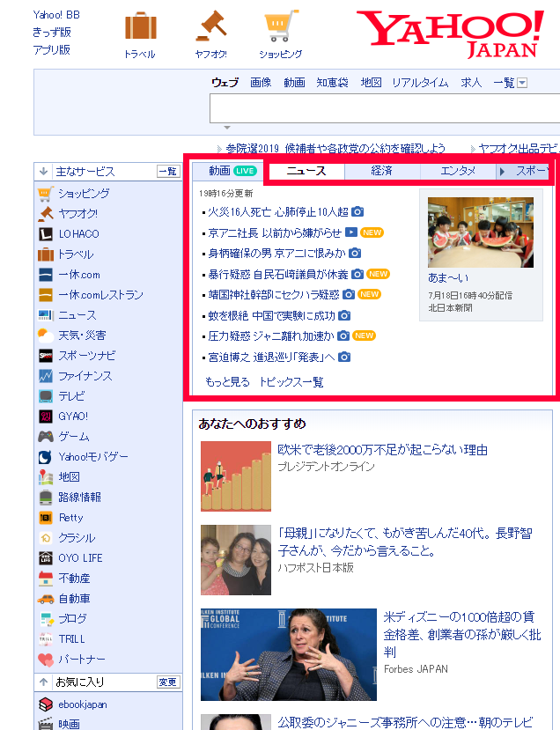
Task: Click the GYAO! icon in sidebar
Action: [46, 417]
